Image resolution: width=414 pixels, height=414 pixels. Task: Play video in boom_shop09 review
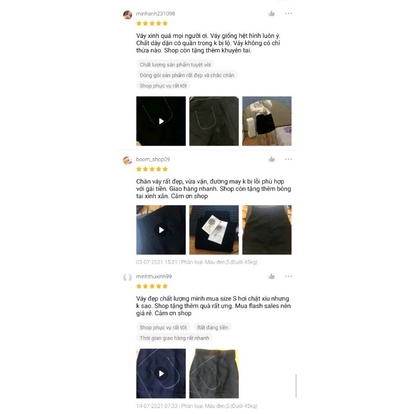tap(161, 230)
